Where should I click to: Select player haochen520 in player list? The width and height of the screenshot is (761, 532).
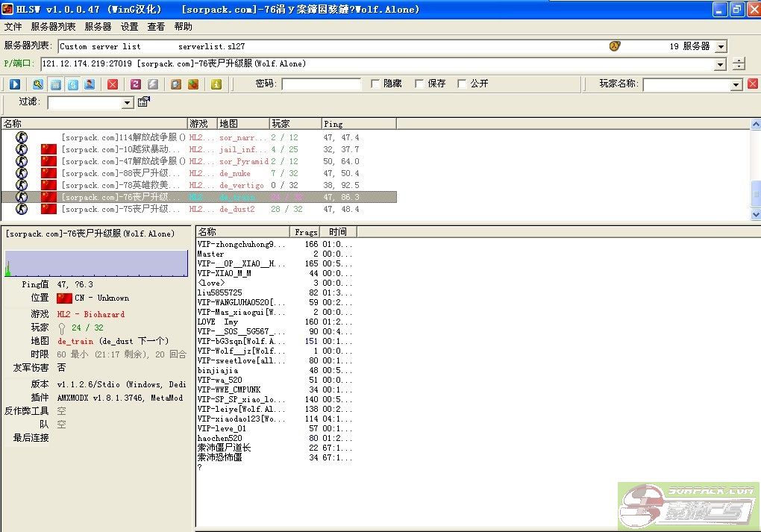(219, 438)
